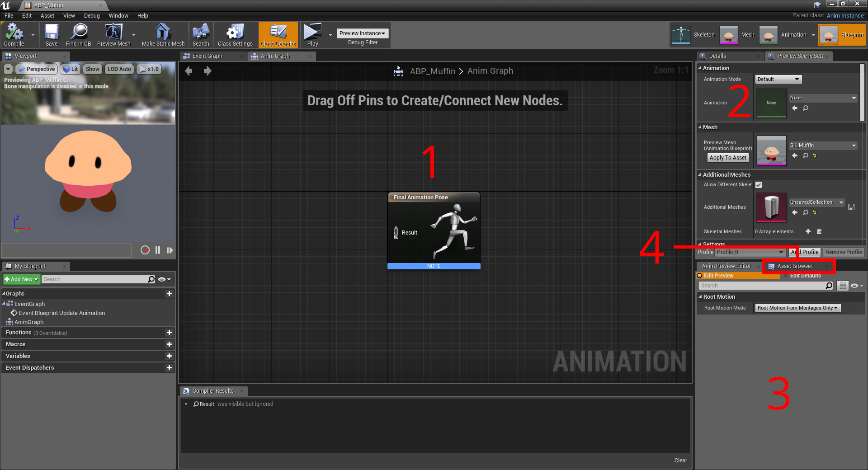The width and height of the screenshot is (868, 470).
Task: Add a new graph with plus icon
Action: [x=169, y=294]
